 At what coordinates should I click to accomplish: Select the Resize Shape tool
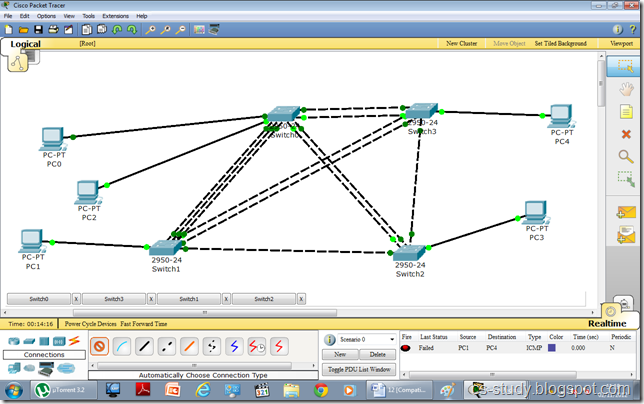(x=626, y=179)
